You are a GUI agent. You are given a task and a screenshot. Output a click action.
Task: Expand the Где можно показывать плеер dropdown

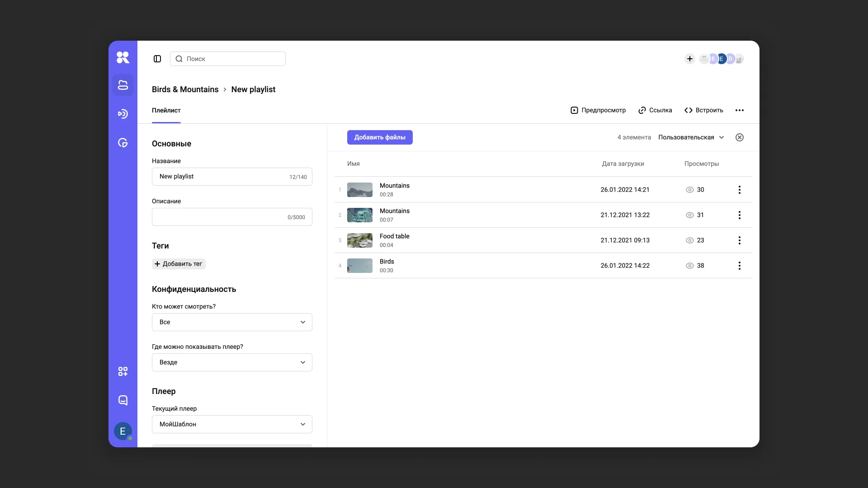[232, 362]
